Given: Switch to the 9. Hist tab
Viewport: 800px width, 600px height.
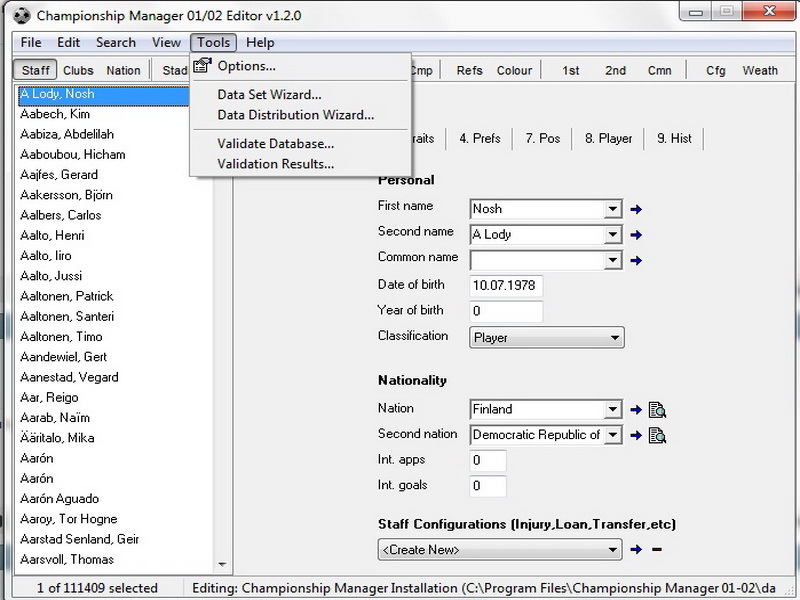Looking at the screenshot, I should (674, 138).
